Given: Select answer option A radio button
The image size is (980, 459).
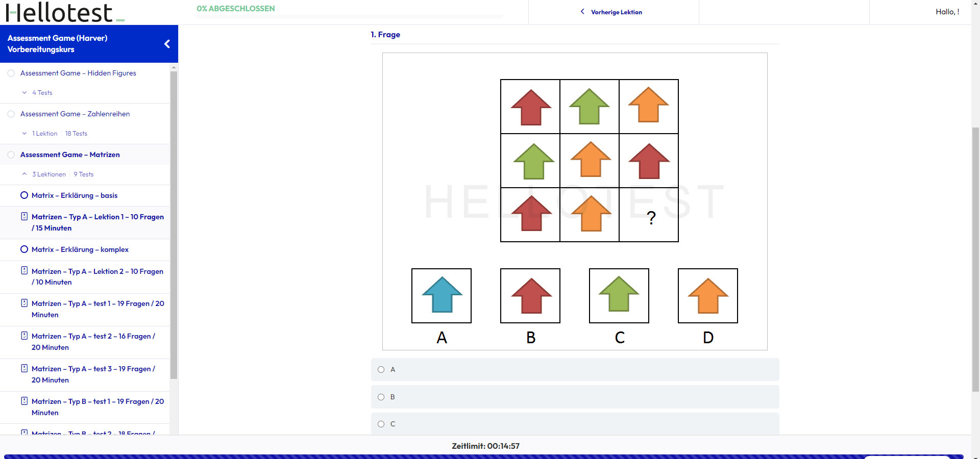Looking at the screenshot, I should pyautogui.click(x=381, y=370).
